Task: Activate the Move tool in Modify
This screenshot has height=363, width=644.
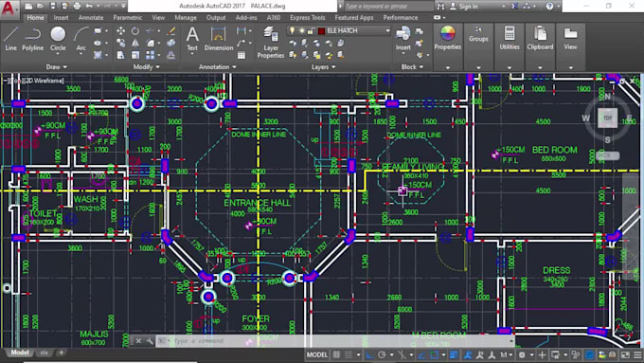Action: point(121,31)
